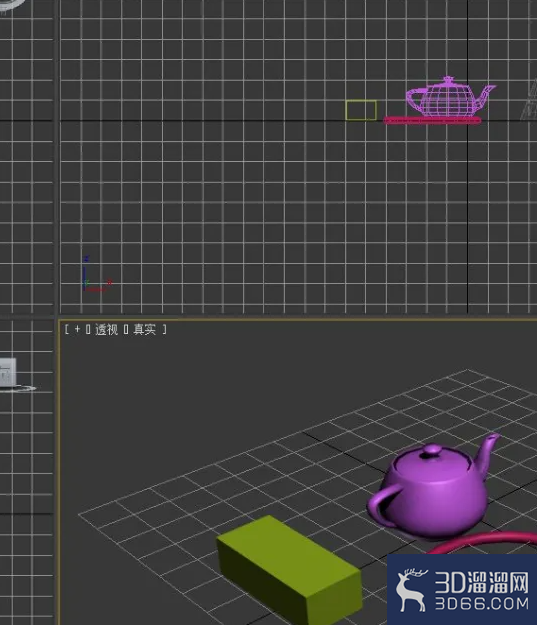Select the yellow wireframe box in upper viewport
The width and height of the screenshot is (537, 625).
pos(361,110)
